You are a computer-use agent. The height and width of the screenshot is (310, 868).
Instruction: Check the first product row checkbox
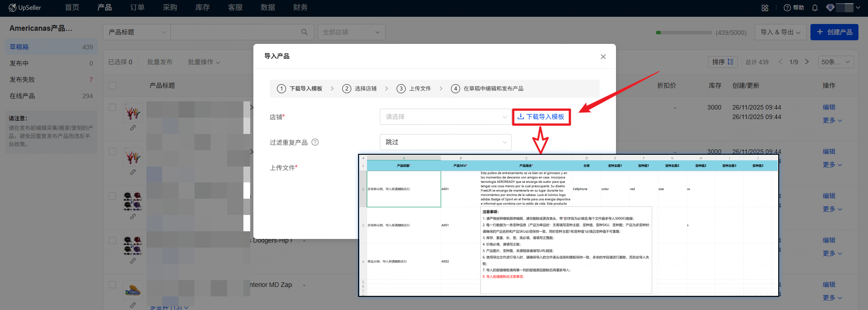pyautogui.click(x=112, y=107)
